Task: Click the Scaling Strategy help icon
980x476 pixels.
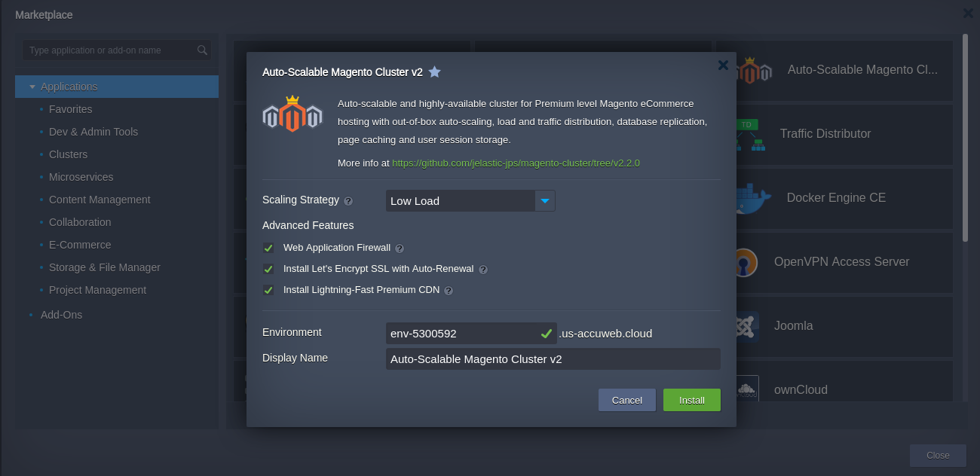Action: pos(348,201)
